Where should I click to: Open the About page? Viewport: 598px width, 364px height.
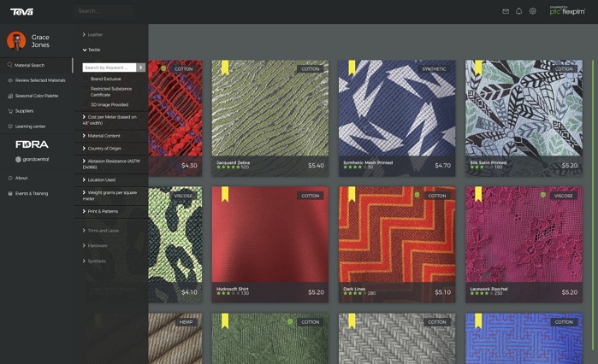tap(21, 179)
